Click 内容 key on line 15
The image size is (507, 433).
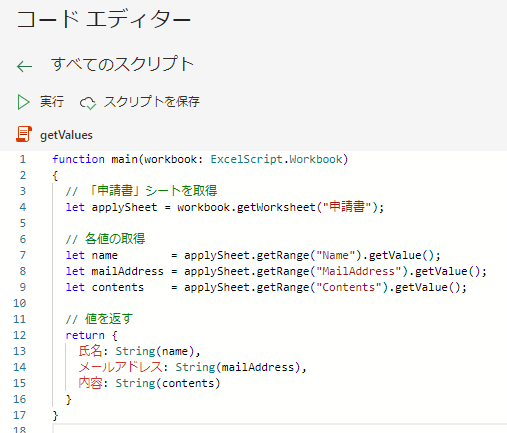pos(90,383)
